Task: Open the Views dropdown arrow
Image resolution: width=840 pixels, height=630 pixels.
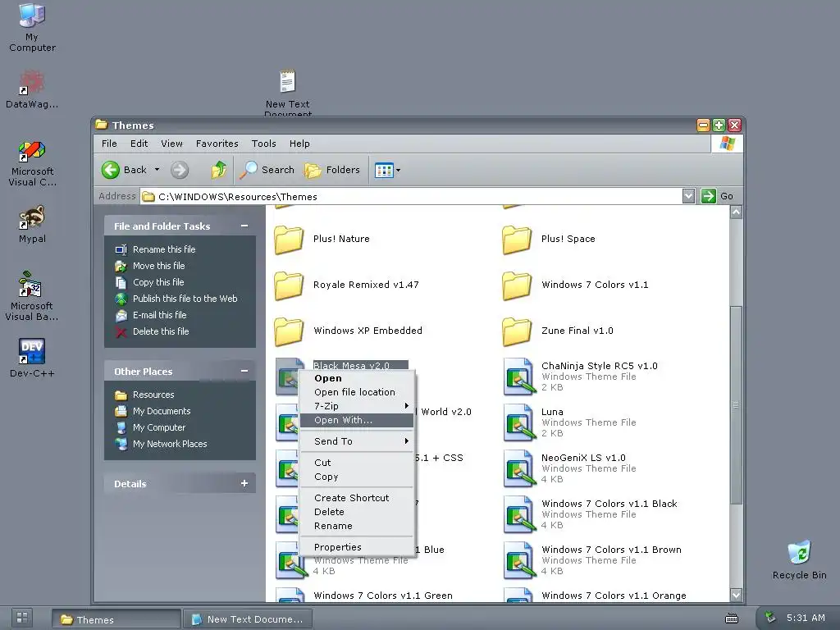Action: (398, 171)
